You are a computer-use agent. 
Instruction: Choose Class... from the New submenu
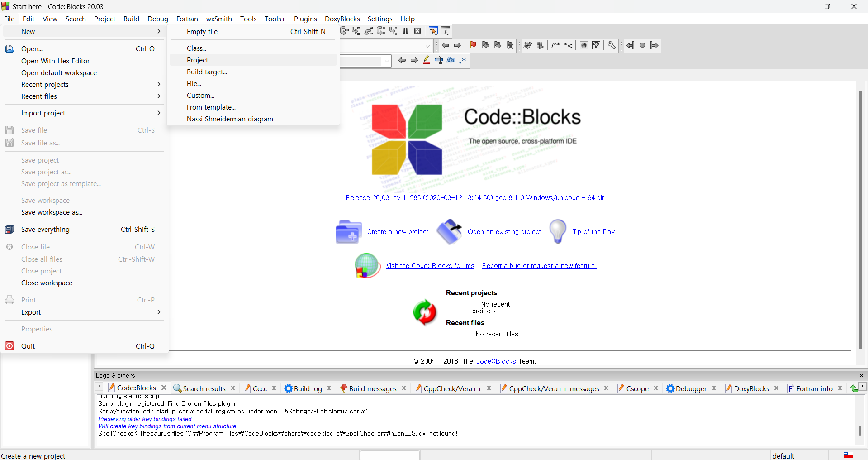coord(253,48)
